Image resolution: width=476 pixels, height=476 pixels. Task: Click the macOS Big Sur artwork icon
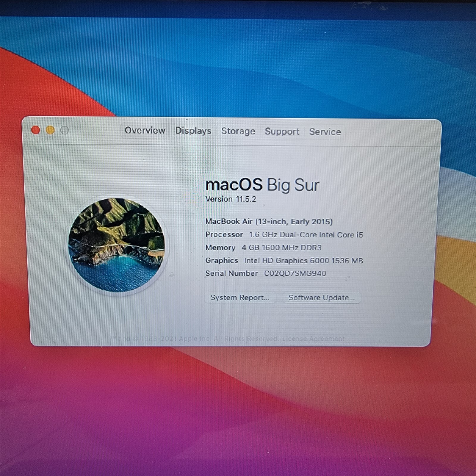[117, 245]
